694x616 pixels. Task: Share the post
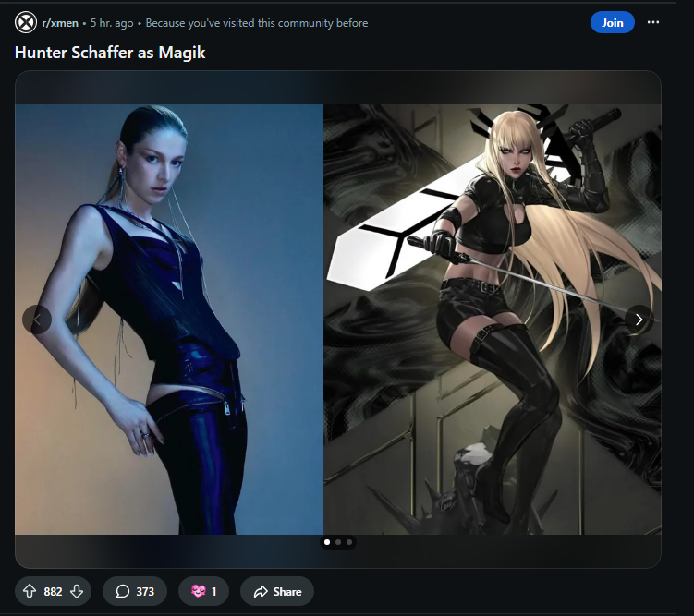277,591
